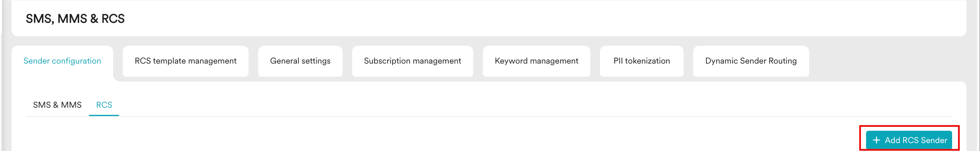
Task: Select the SMS & MMS sub-tab
Action: [57, 105]
